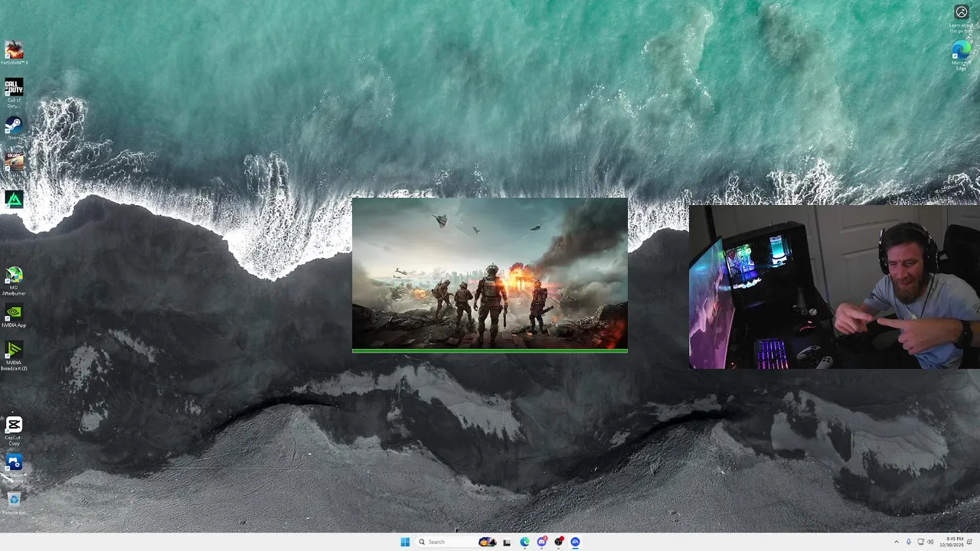Click the webcam overlay feed
Image resolution: width=980 pixels, height=551 pixels.
pos(835,287)
